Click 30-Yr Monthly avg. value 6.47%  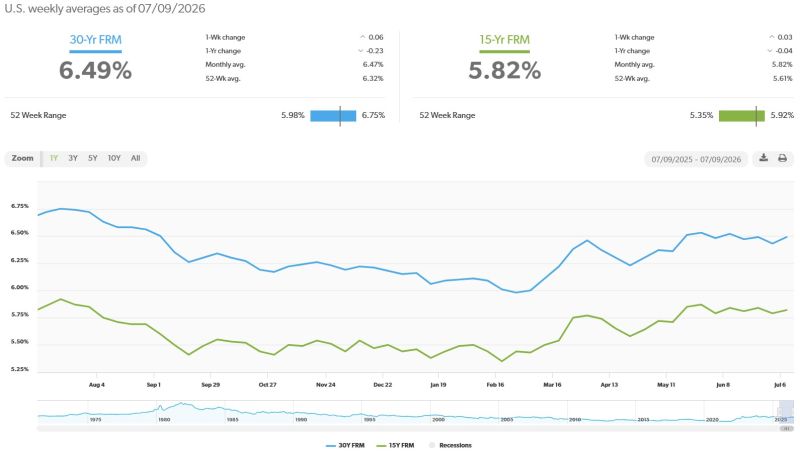373,64
